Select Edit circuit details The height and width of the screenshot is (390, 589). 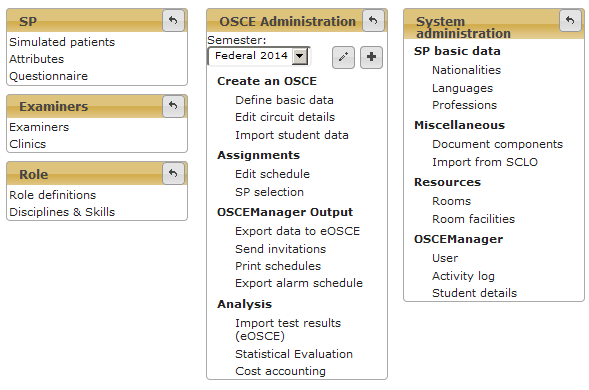(x=285, y=117)
